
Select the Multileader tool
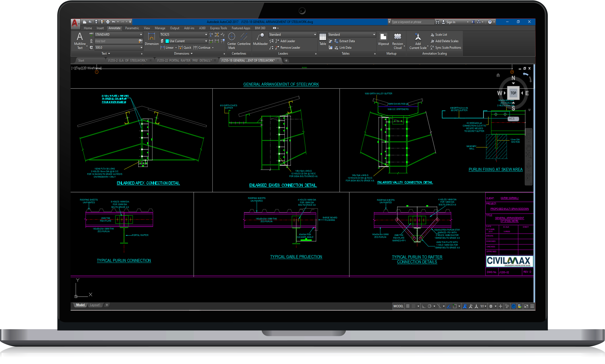(x=260, y=39)
